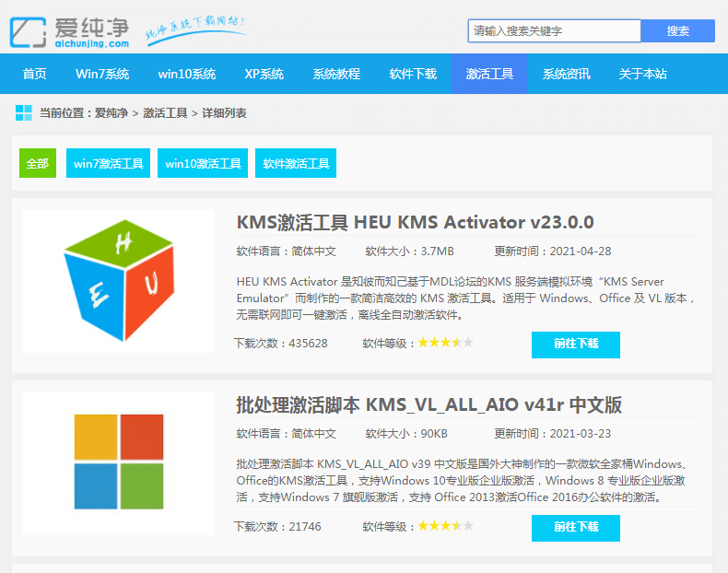728x573 pixels.
Task: Go to Win7系统 in navigation bar
Action: click(102, 74)
